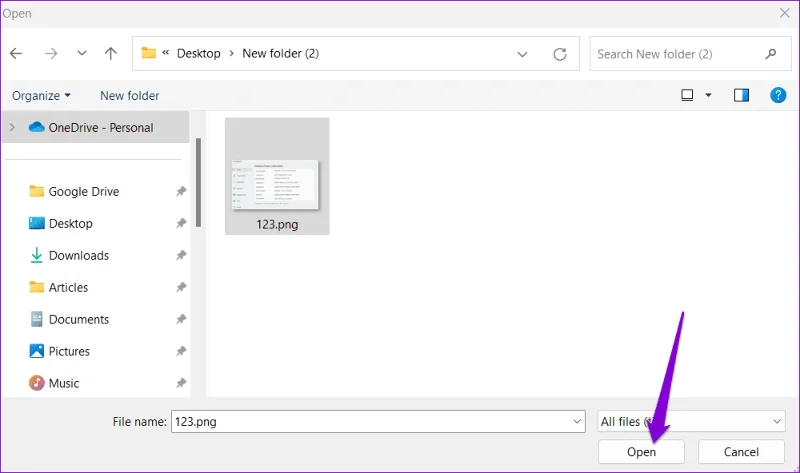Click the pin icon beside Pictures

pos(181,352)
